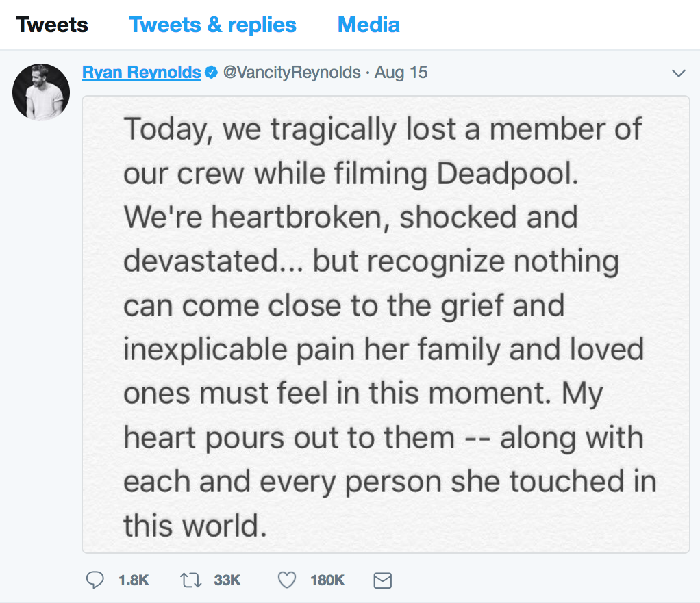Open the tweet options chevron menu
Image resolution: width=700 pixels, height=603 pixels.
[678, 73]
